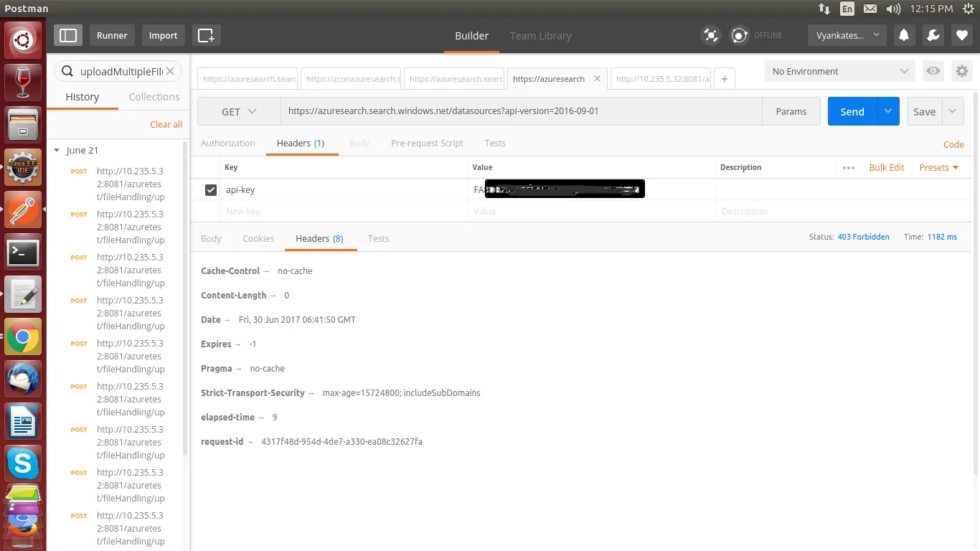Collapse the June 21 history group

(57, 151)
